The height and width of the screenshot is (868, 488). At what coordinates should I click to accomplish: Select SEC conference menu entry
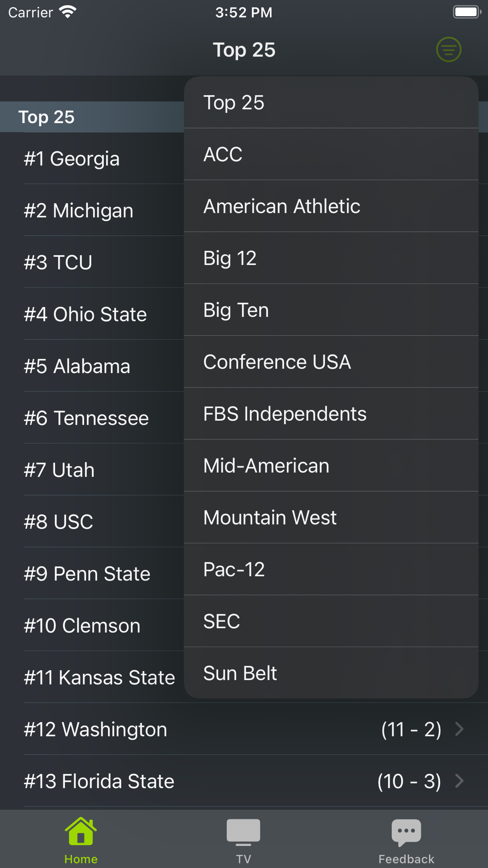[331, 621]
